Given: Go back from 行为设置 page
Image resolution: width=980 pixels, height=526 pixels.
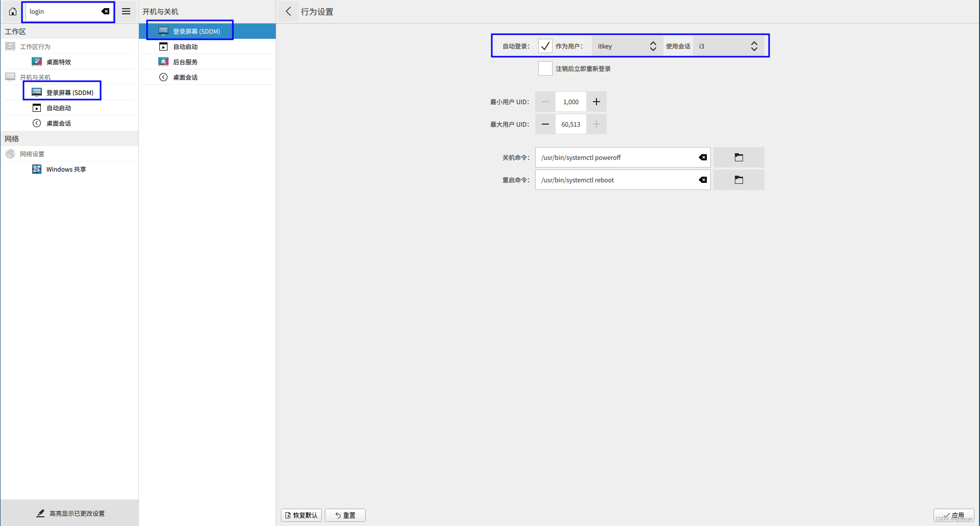Looking at the screenshot, I should [289, 11].
